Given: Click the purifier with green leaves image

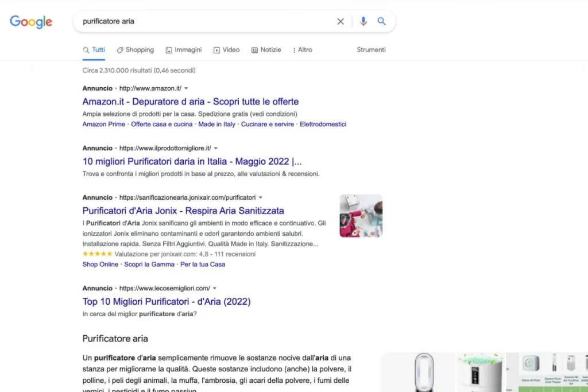Looking at the screenshot, I should pos(481,372).
